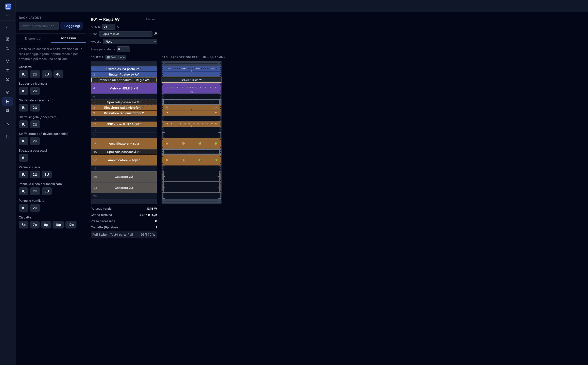Select Pannello identificativo — Regia AV row
Image resolution: width=588 pixels, height=365 pixels.
[x=124, y=80]
